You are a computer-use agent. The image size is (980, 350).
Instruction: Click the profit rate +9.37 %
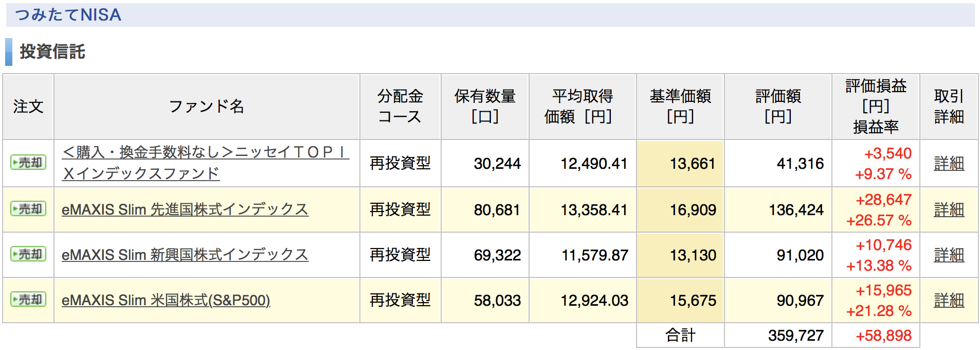(x=883, y=174)
